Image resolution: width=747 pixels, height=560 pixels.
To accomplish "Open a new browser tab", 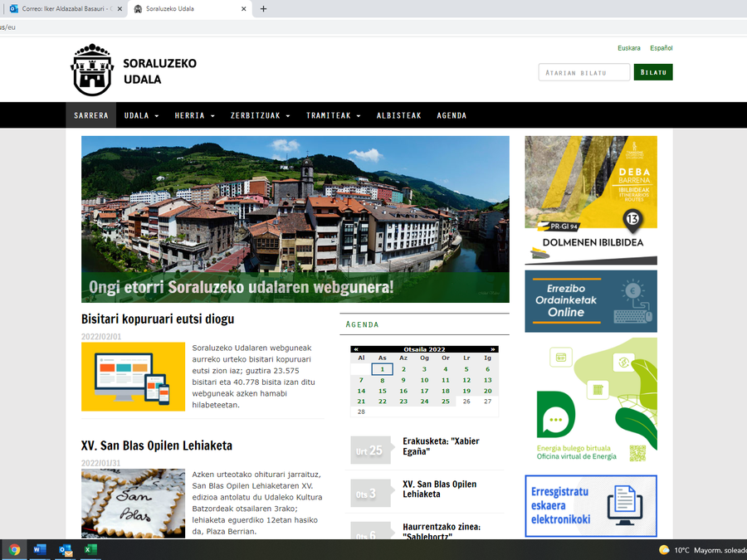I will [x=264, y=9].
